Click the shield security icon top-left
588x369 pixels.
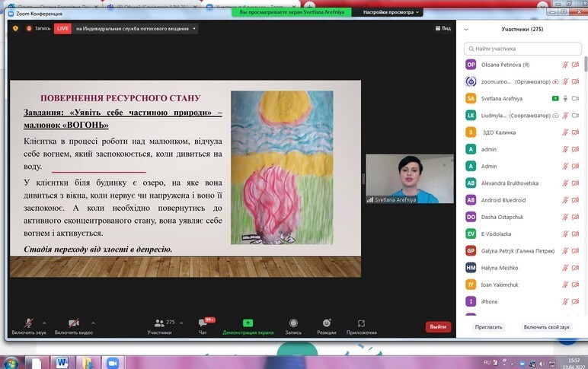14,28
